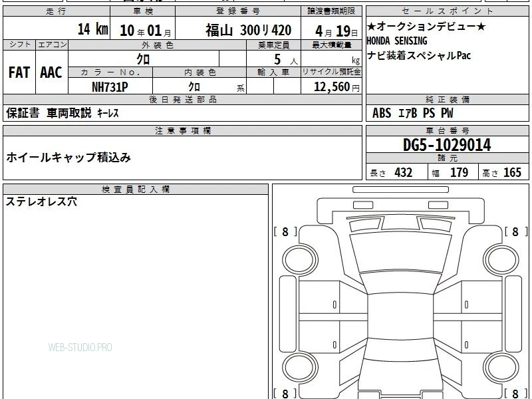532x399 pixels.
Task: Click ナビ装着スペシャルPac text
Action: tap(419, 55)
